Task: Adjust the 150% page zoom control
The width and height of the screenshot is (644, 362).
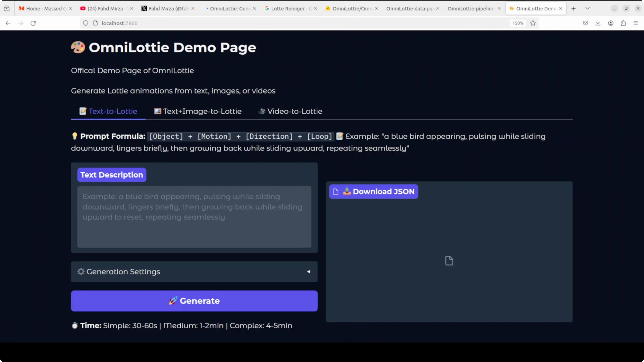Action: (517, 23)
